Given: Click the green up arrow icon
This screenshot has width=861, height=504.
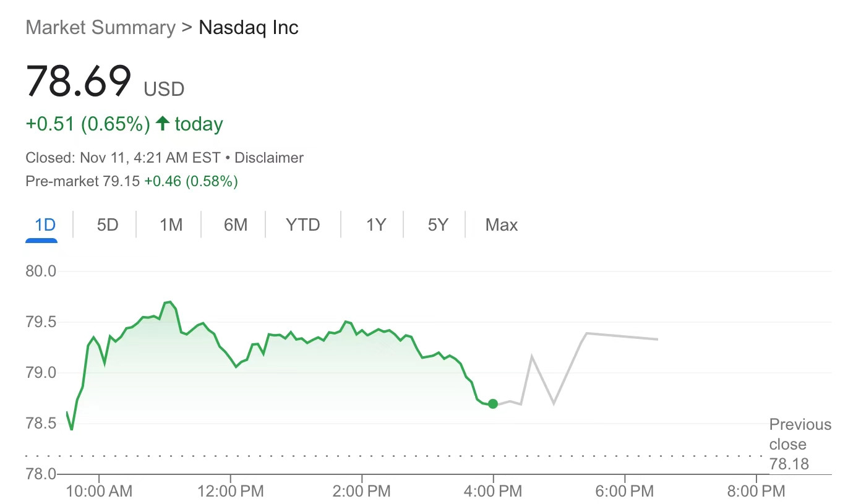Looking at the screenshot, I should point(163,123).
